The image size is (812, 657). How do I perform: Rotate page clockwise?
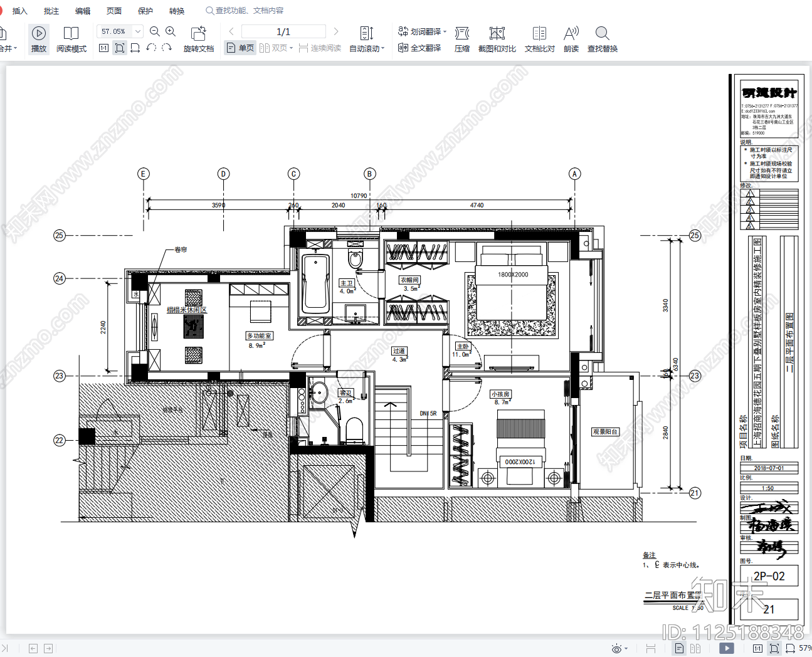pyautogui.click(x=167, y=48)
